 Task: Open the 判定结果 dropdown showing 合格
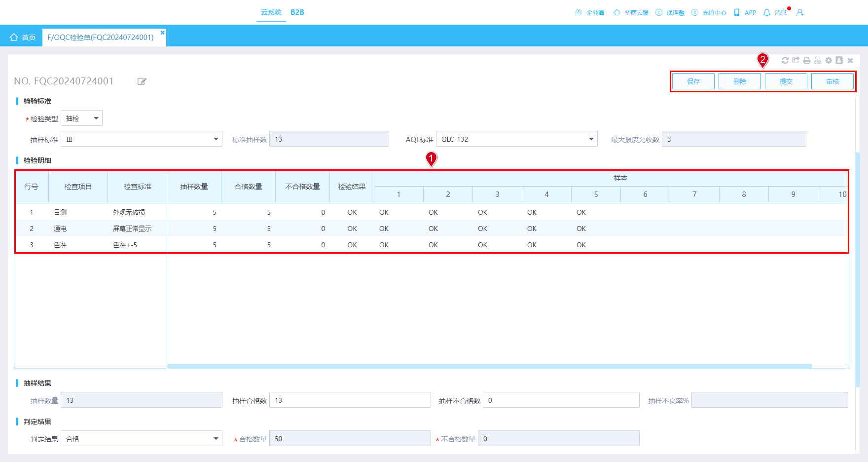pyautogui.click(x=142, y=439)
